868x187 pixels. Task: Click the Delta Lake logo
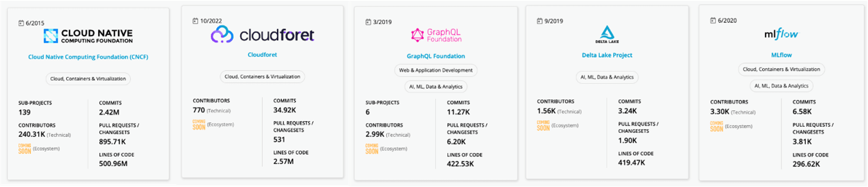[x=607, y=34]
